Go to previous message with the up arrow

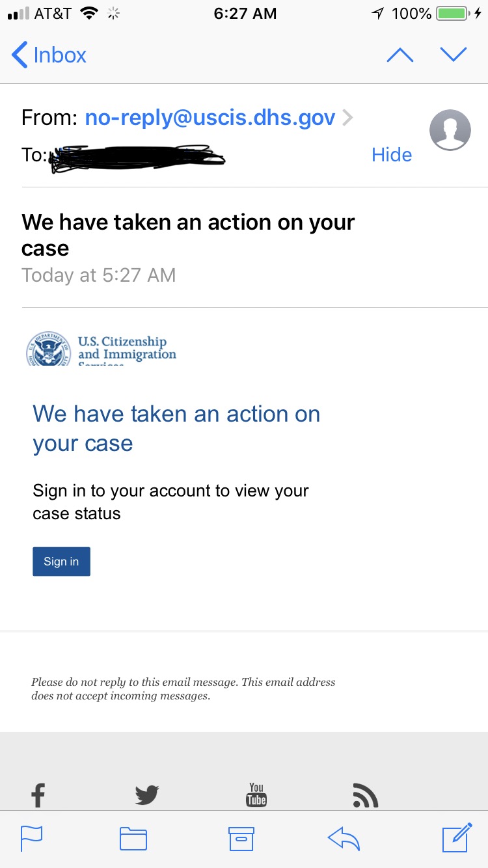[400, 55]
